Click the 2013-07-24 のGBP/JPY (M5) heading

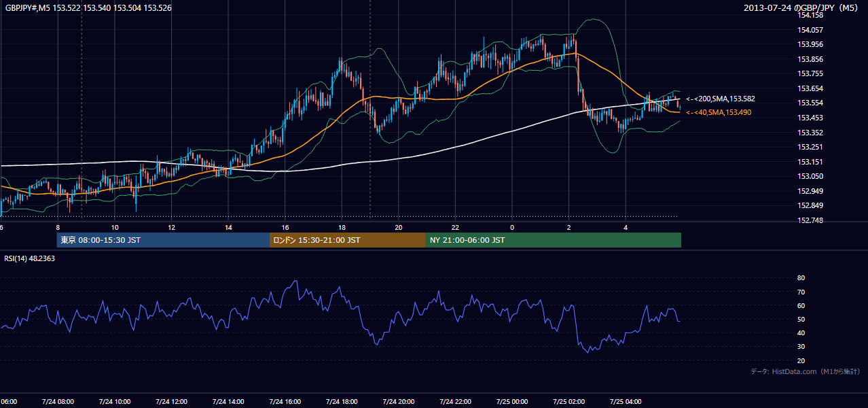point(802,8)
